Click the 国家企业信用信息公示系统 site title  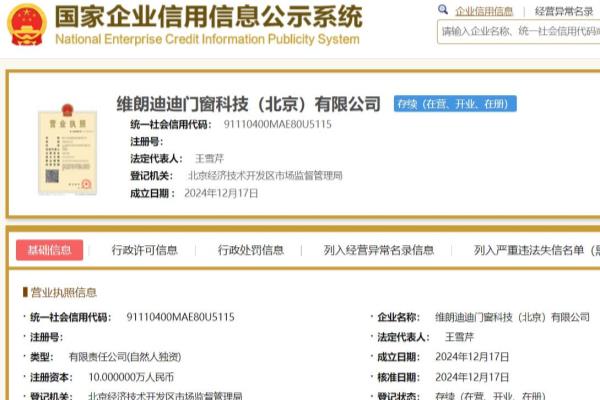[x=209, y=17]
